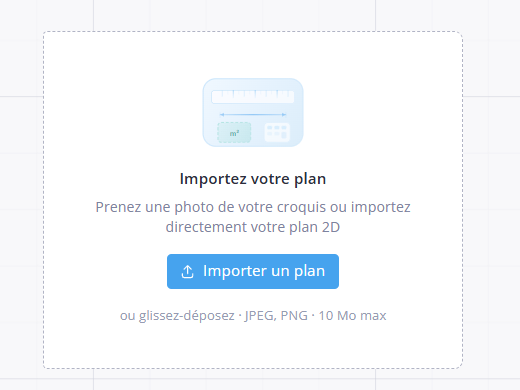
Task: Click the "2D" text in the description
Action: pyautogui.click(x=331, y=227)
